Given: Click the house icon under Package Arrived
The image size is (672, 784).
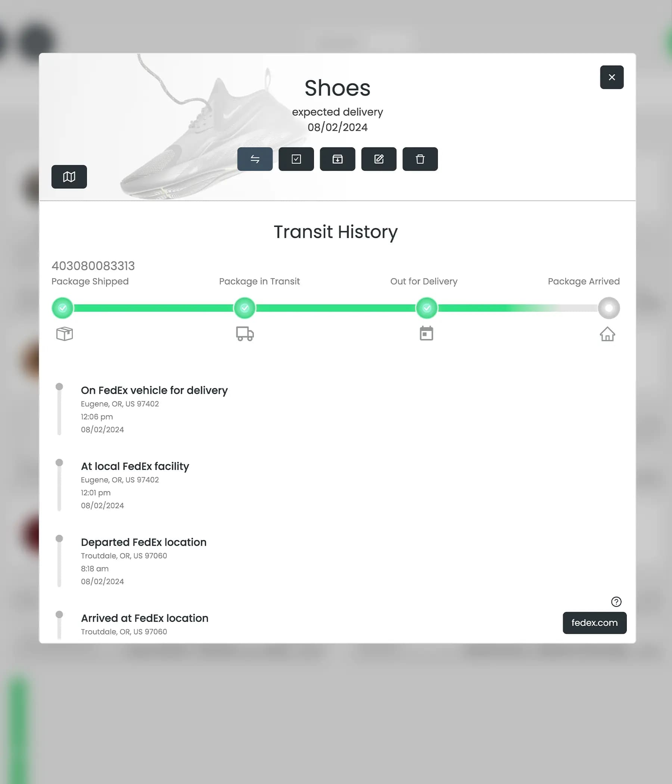Looking at the screenshot, I should point(607,334).
